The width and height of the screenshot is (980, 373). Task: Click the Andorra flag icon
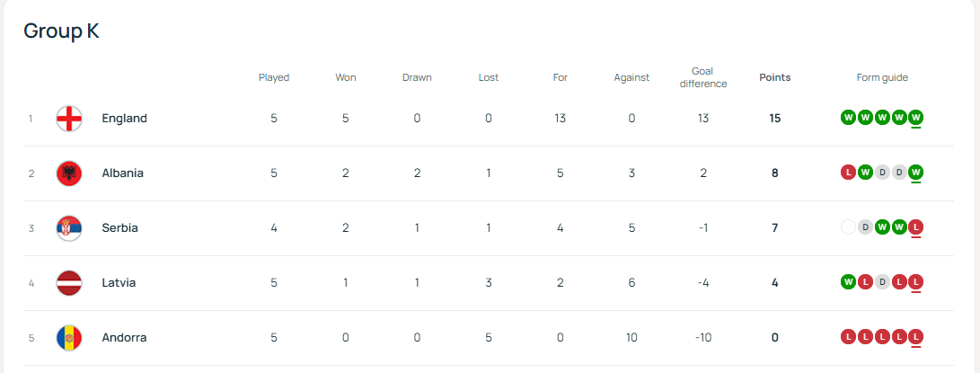point(69,338)
